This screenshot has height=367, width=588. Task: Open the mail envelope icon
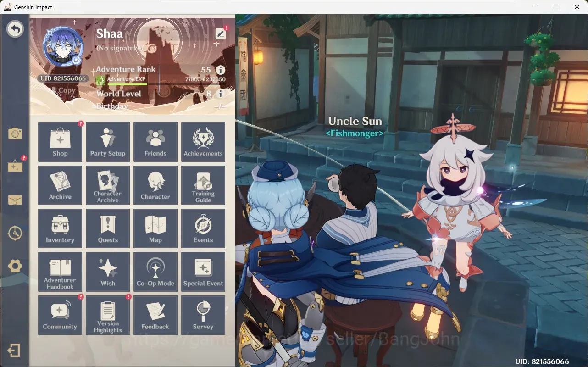point(15,200)
